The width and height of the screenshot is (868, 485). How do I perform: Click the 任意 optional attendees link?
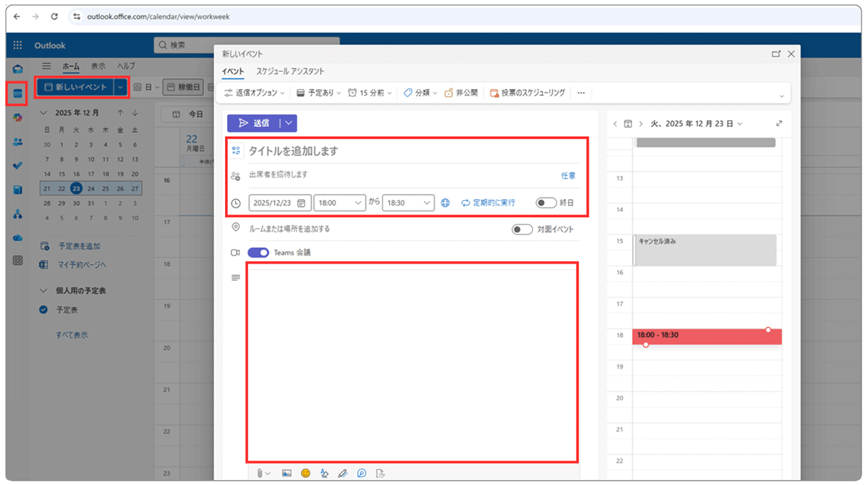tap(569, 174)
